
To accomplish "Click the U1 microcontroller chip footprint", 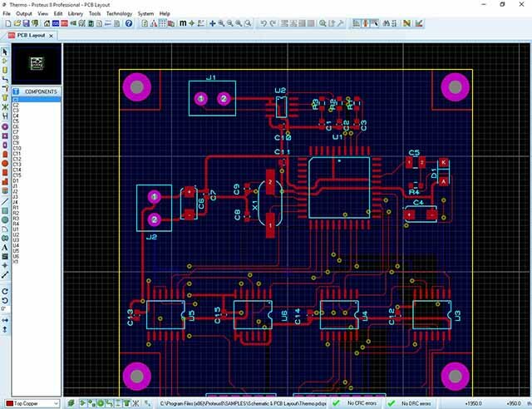I will click(339, 187).
